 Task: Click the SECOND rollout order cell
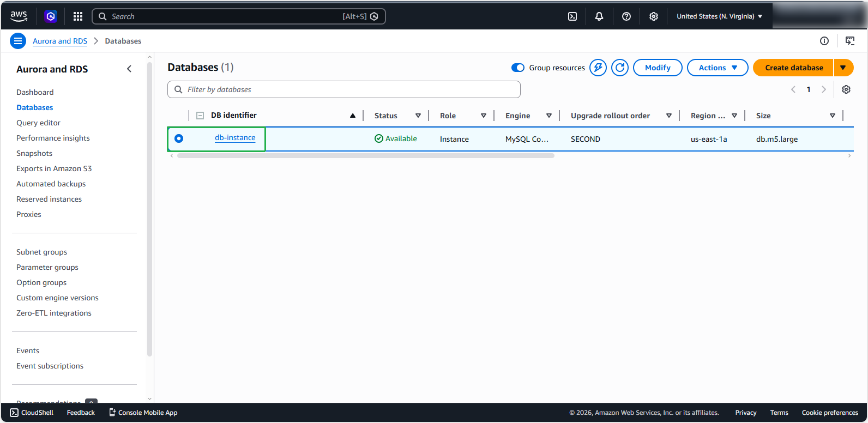[586, 139]
